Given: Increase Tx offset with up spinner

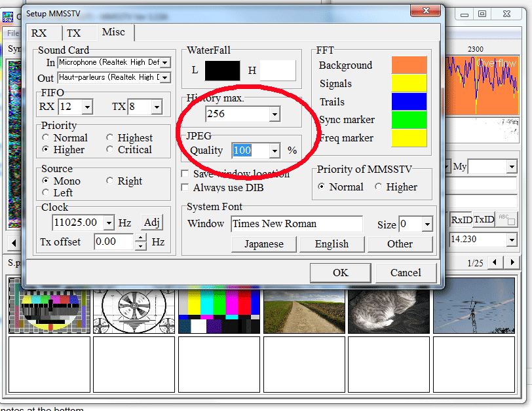Looking at the screenshot, I should [140, 238].
